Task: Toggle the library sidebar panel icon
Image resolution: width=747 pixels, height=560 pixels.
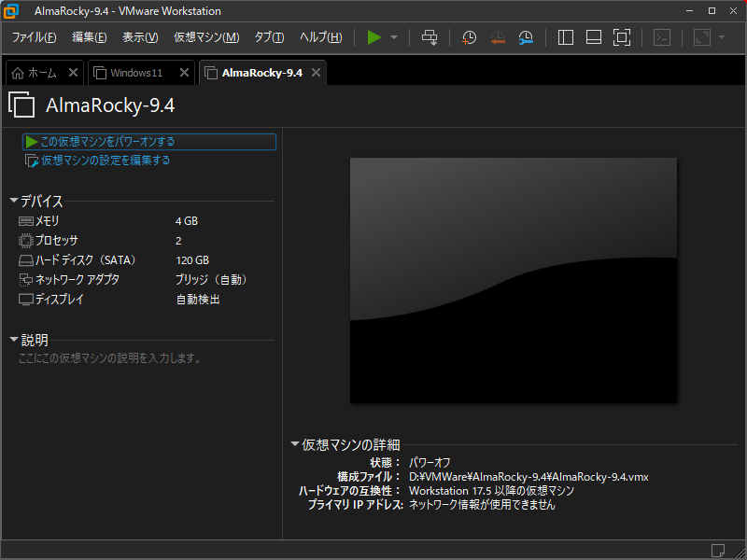Action: (566, 37)
